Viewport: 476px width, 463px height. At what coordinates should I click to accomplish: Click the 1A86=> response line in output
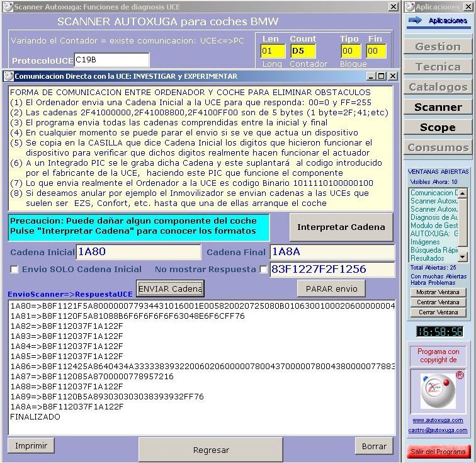202,367
